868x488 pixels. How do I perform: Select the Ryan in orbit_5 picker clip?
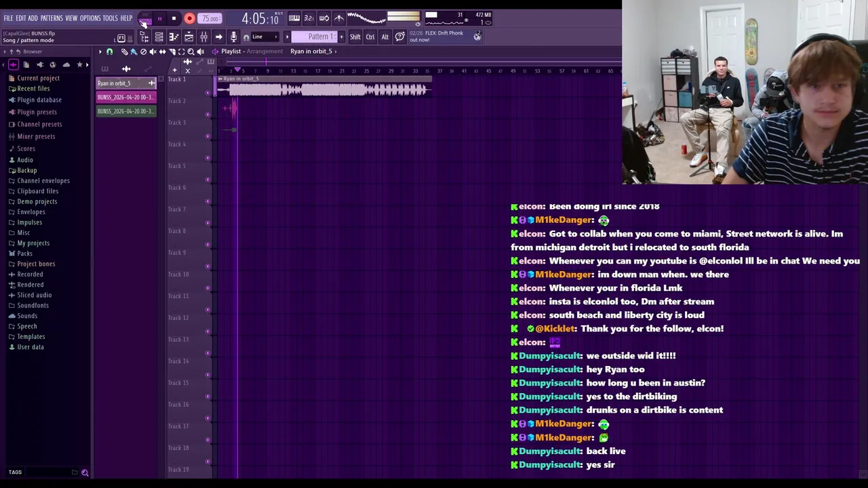[x=126, y=83]
